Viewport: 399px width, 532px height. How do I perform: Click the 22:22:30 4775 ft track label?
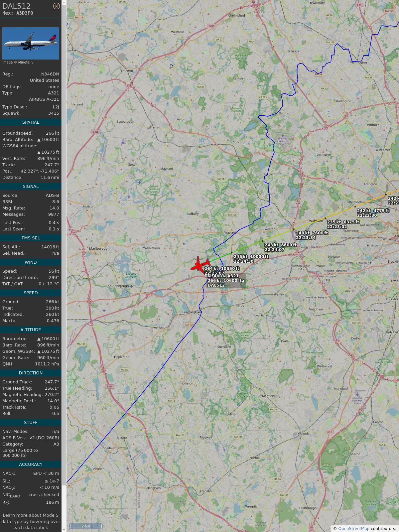373,213
